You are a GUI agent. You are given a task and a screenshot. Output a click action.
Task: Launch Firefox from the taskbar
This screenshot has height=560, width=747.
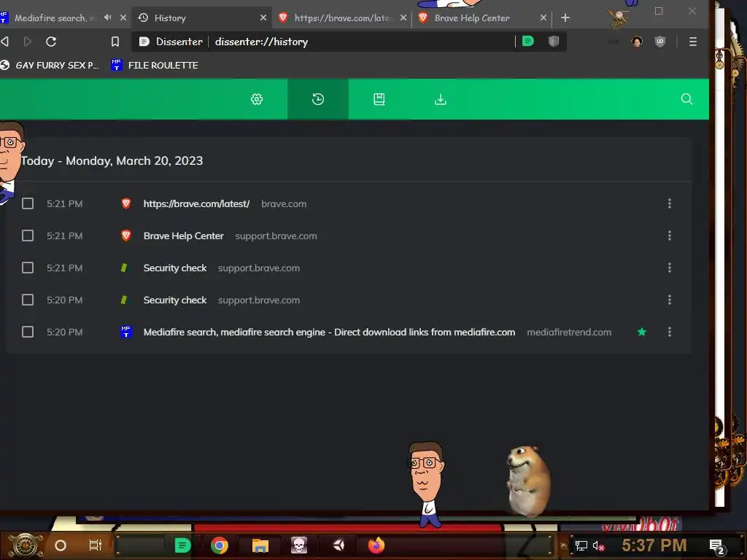(376, 545)
